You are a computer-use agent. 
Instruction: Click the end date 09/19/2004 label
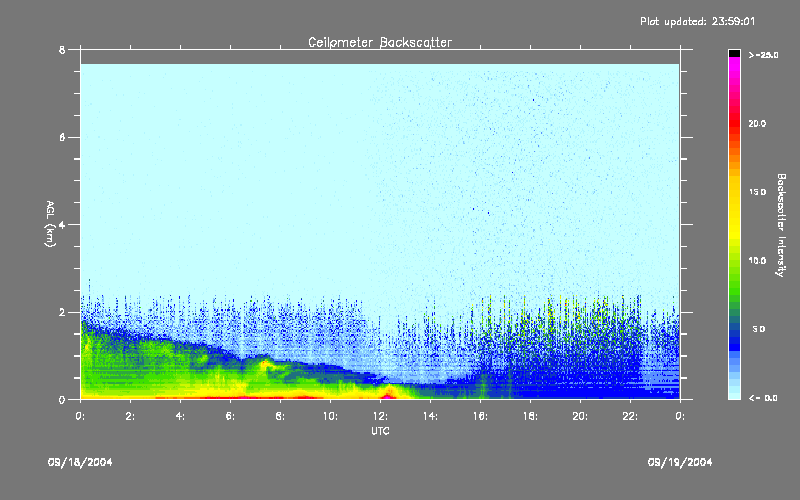tap(680, 462)
